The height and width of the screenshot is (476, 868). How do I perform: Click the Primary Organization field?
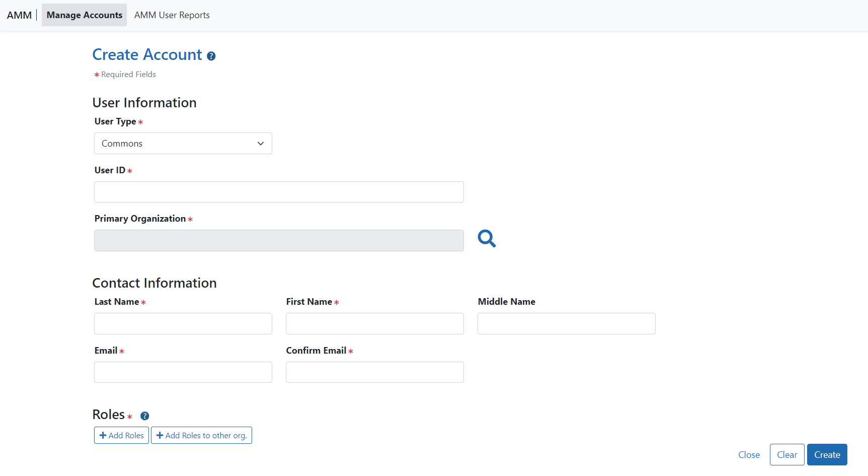279,241
